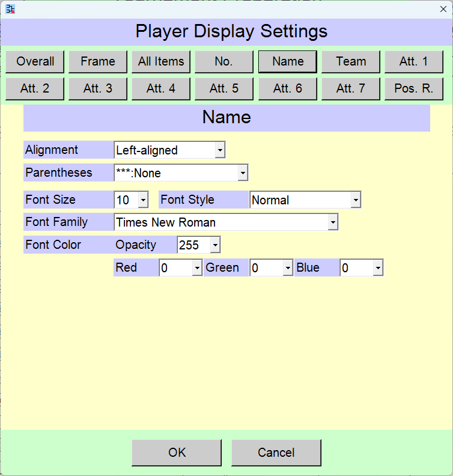Go to the No. settings tab
Image resolution: width=453 pixels, height=476 pixels.
coord(224,62)
